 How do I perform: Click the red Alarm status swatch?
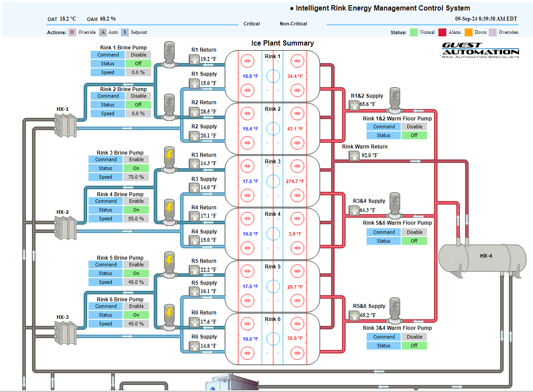[441, 32]
